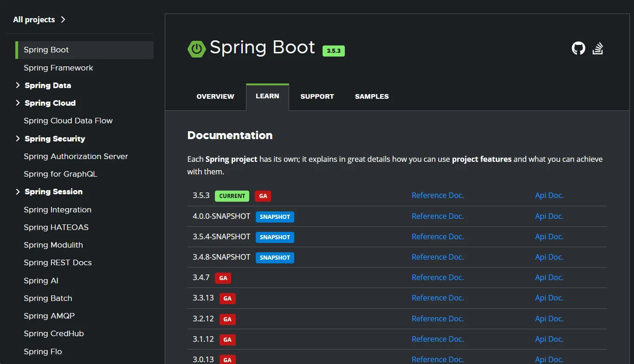Screen dimensions: 634x364
Task: Open Api Doc. for 4.0.0-SNAPSHOT
Action: pos(549,216)
